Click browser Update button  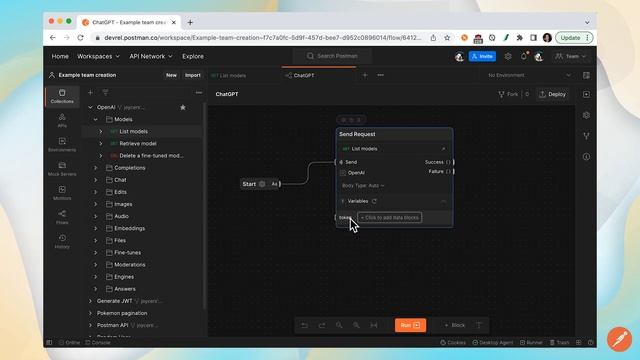(x=574, y=38)
